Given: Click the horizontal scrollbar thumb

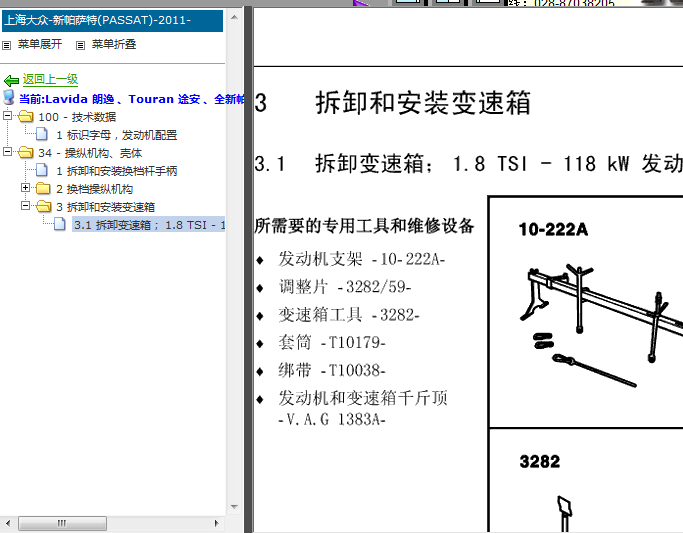Looking at the screenshot, I should click(x=62, y=523).
